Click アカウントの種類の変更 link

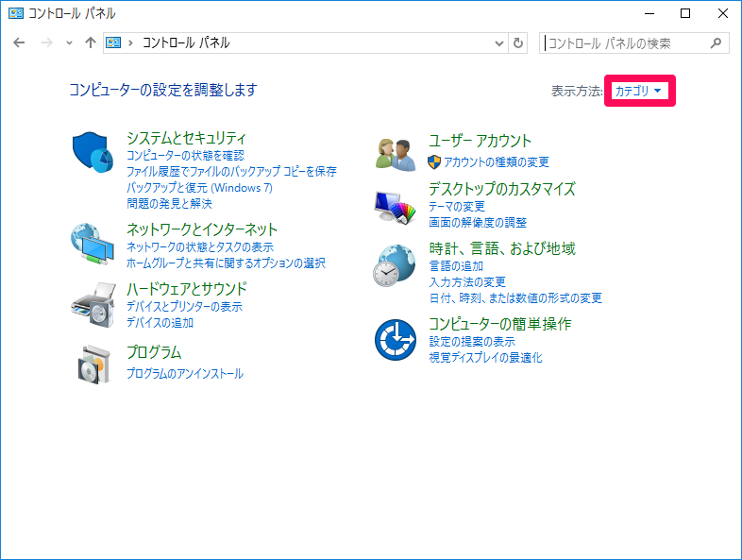[496, 162]
